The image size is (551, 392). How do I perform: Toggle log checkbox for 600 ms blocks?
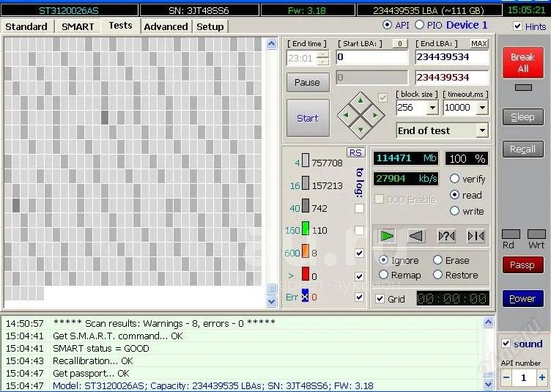[359, 253]
